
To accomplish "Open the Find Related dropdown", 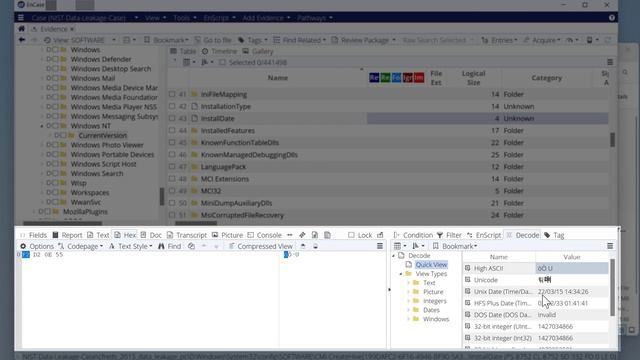I will [x=300, y=40].
